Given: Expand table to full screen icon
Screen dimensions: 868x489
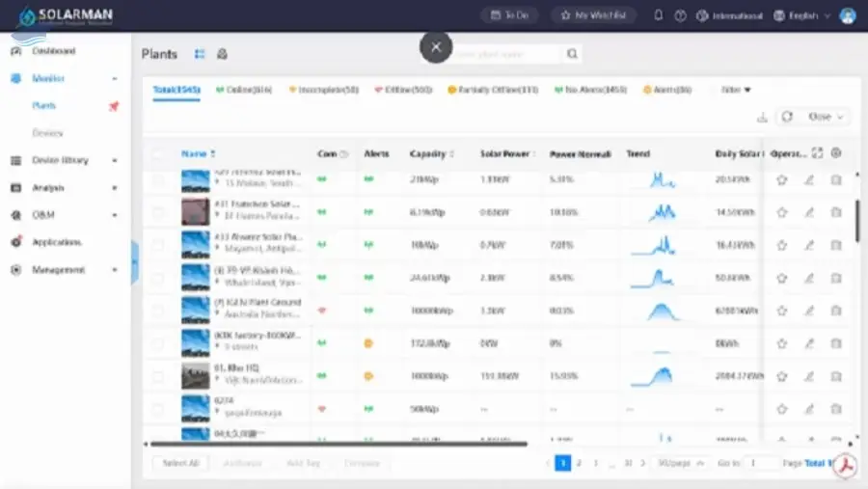Looking at the screenshot, I should (x=817, y=153).
